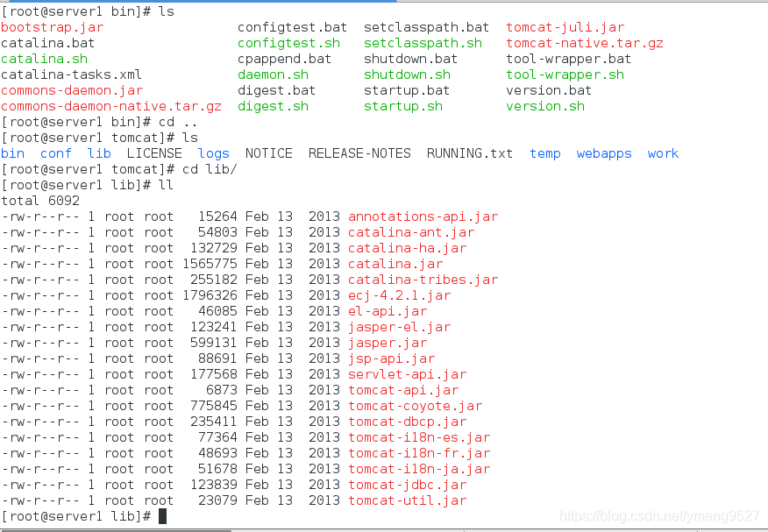Click tomcat-i18n-fr.jar filename
768x532 pixels.
(419, 453)
